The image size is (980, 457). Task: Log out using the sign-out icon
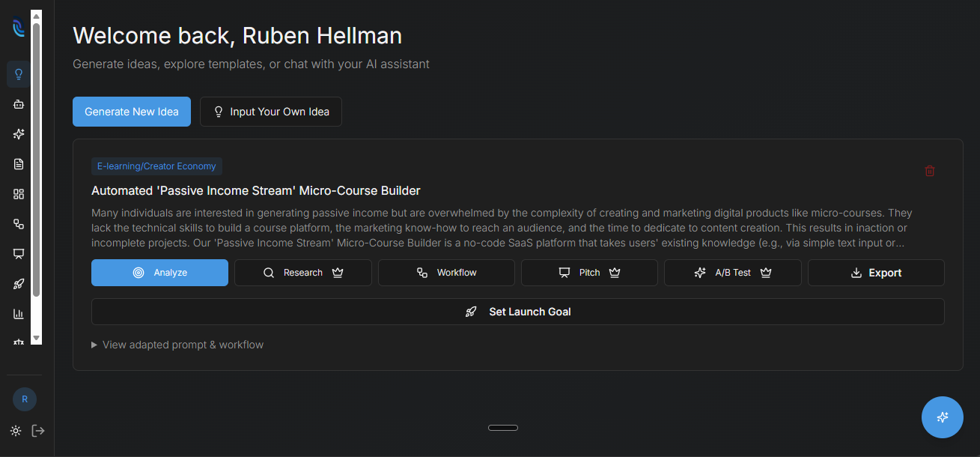[x=38, y=431]
